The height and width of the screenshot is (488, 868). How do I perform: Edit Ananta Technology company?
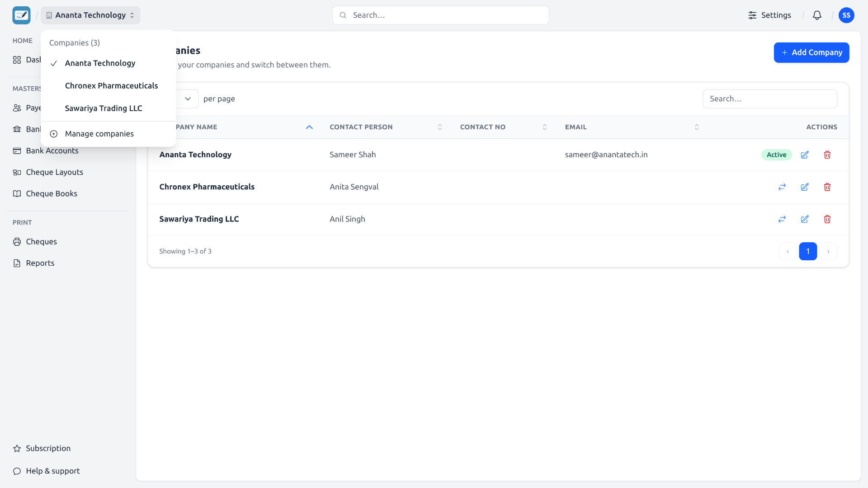coord(805,155)
